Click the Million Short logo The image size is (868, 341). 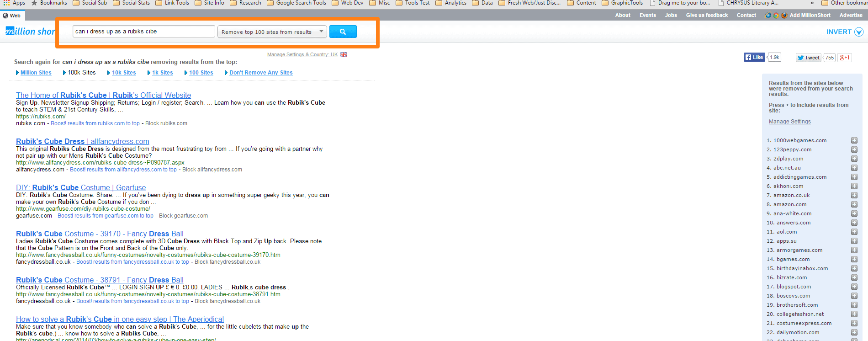pyautogui.click(x=30, y=32)
